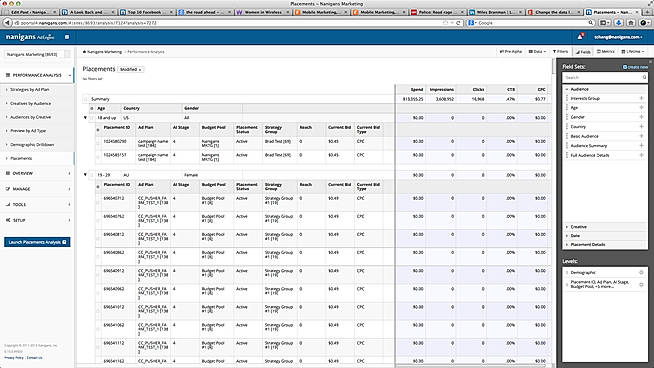The image size is (654, 368).
Task: Check placement 696540812 row
Action: click(98, 238)
